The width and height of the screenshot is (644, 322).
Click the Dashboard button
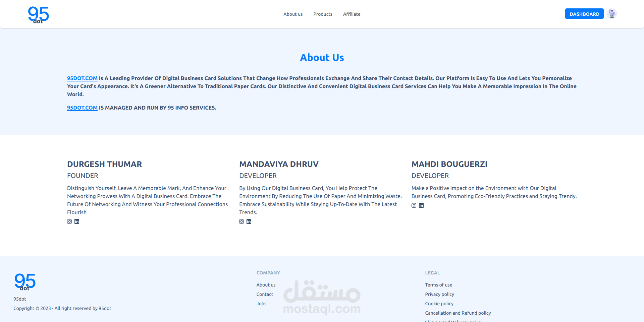point(584,14)
